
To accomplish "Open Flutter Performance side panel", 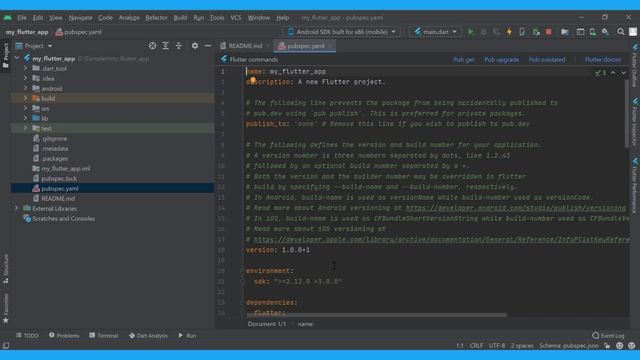I will (x=635, y=184).
